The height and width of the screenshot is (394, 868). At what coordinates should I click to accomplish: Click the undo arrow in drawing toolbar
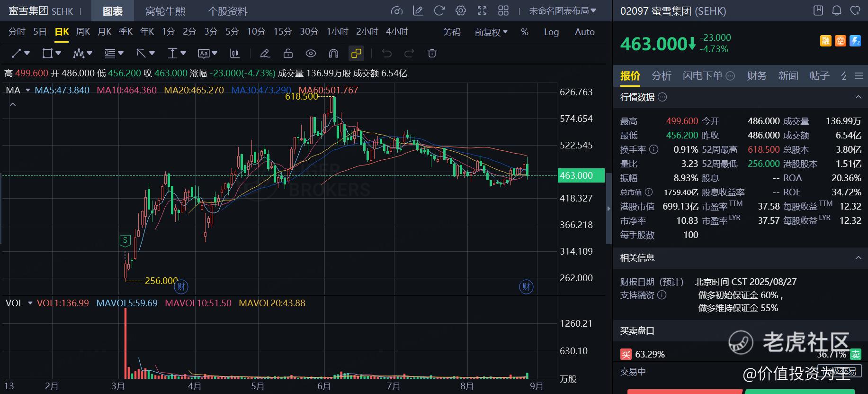[x=387, y=54]
